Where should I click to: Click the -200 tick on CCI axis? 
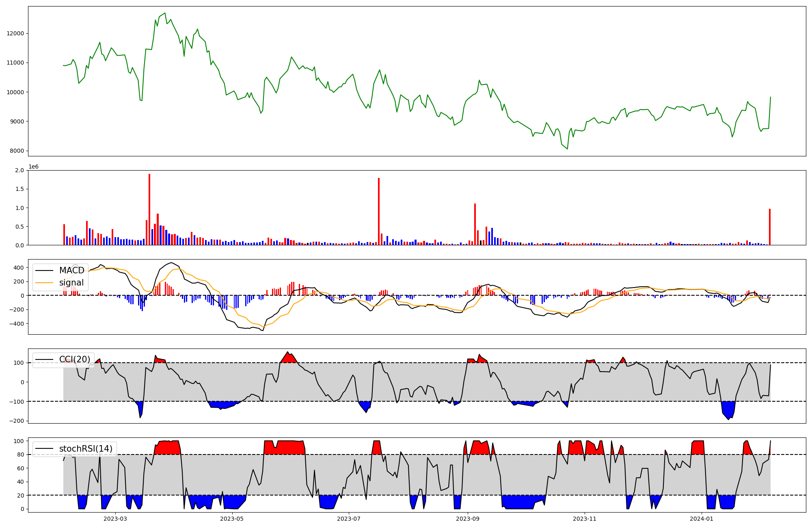pos(17,421)
